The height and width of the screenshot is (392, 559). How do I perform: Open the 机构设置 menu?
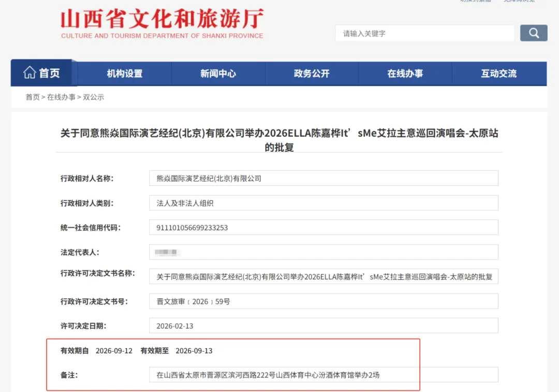tap(124, 74)
